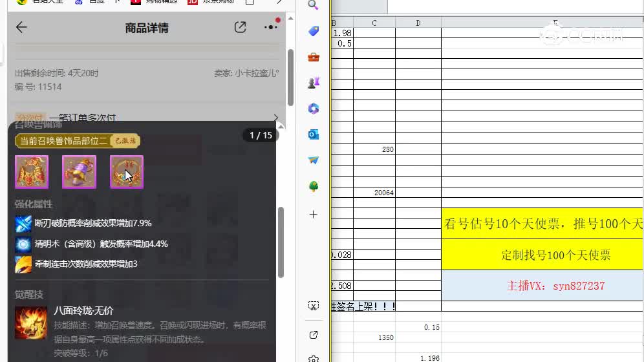Click the screenshot scissors icon in sidebar
This screenshot has width=644, height=362.
(x=314, y=306)
